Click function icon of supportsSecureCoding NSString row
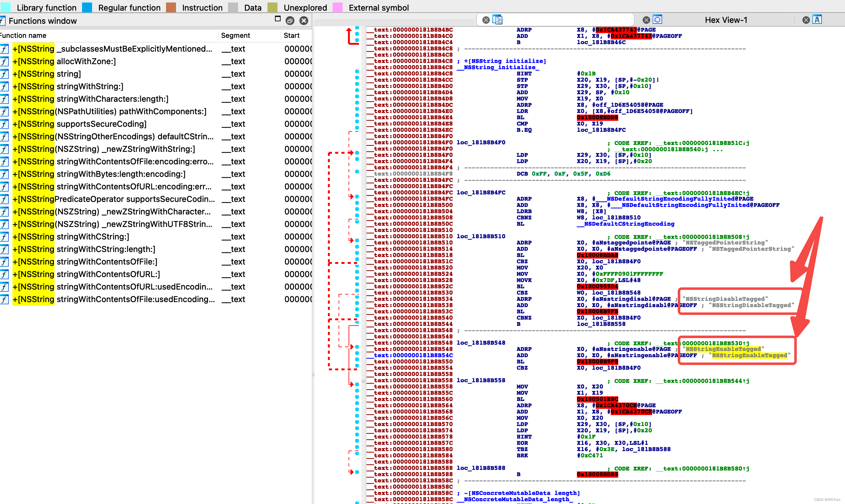Image resolution: width=845 pixels, height=504 pixels. coord(4,124)
